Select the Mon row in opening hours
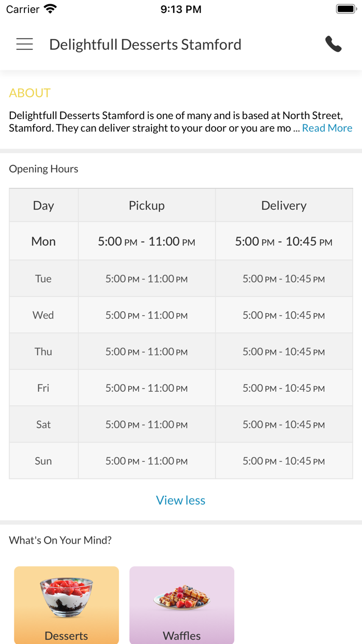This screenshot has height=644, width=362. pyautogui.click(x=43, y=241)
